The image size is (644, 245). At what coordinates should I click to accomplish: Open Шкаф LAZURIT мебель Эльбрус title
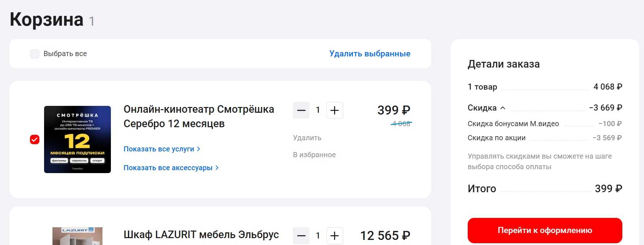[201, 235]
